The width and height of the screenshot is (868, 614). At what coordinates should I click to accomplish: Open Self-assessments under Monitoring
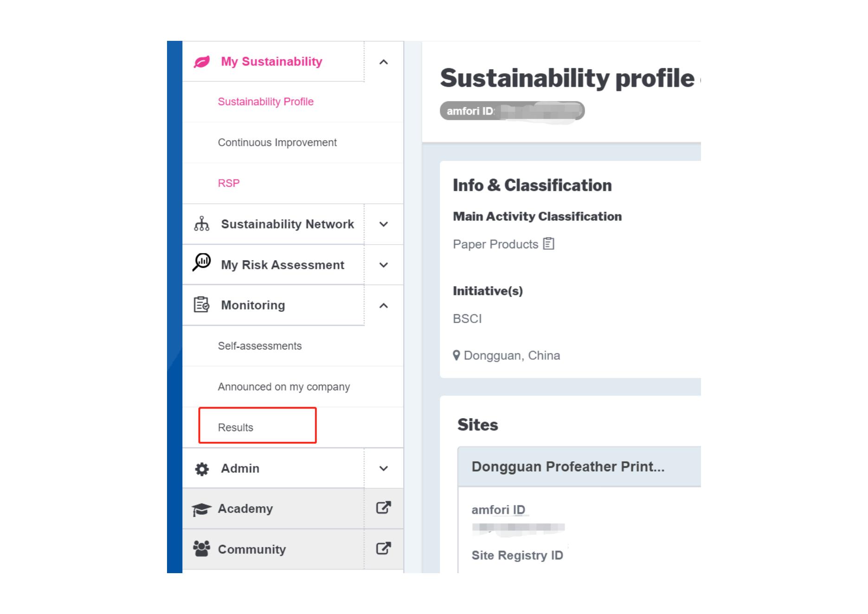tap(259, 346)
